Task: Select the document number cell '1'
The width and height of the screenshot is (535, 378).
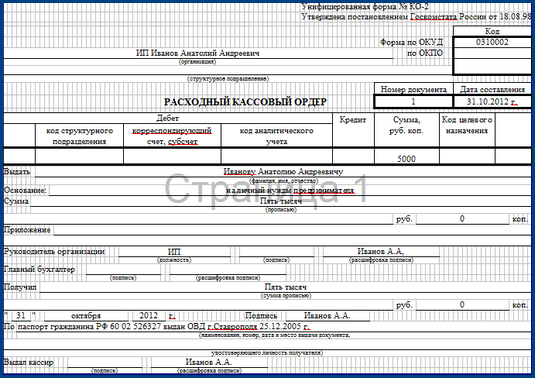Action: 414,102
